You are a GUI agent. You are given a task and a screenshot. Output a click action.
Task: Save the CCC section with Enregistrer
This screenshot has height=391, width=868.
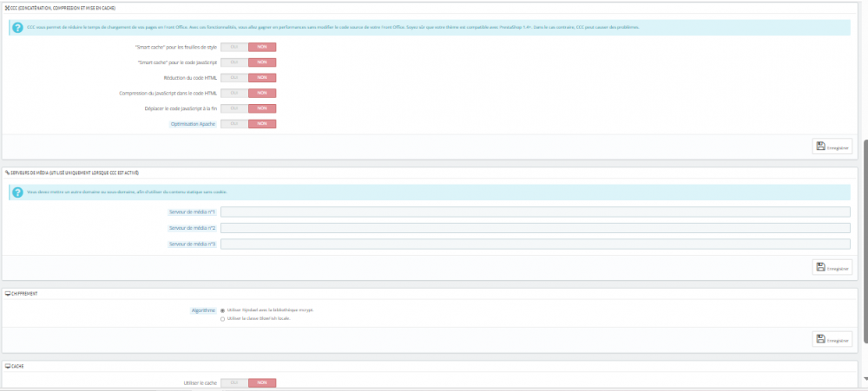coord(832,147)
